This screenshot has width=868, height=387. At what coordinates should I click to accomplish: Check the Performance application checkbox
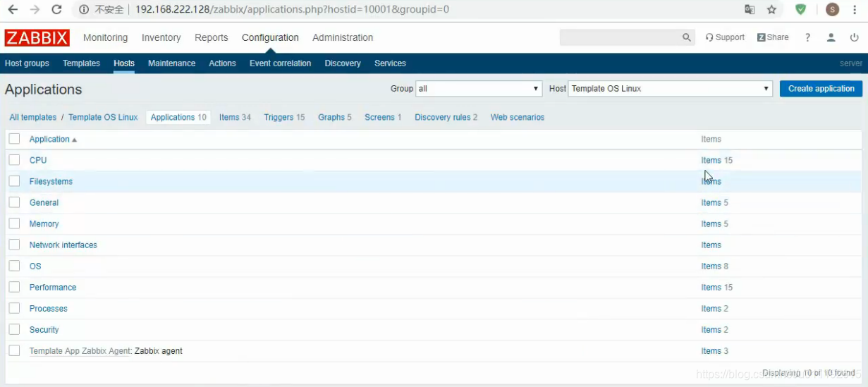click(x=14, y=287)
